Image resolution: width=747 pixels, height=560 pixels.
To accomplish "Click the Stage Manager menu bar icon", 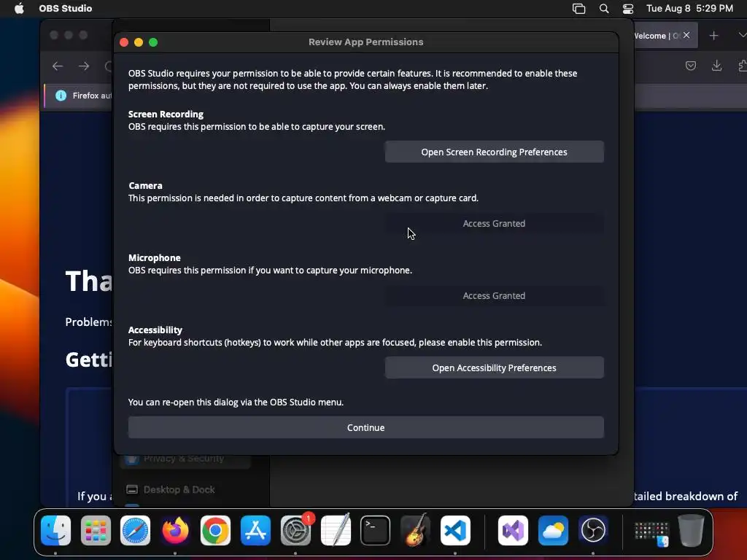I will [578, 8].
